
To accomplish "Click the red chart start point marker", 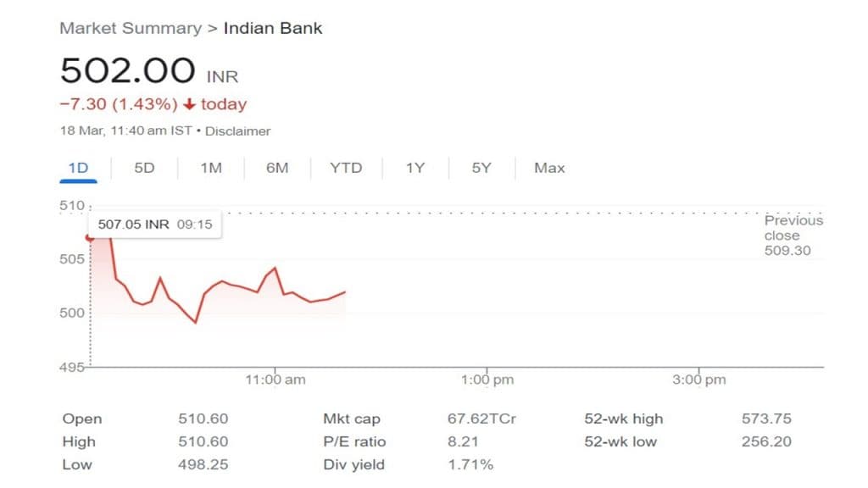I will (x=90, y=237).
